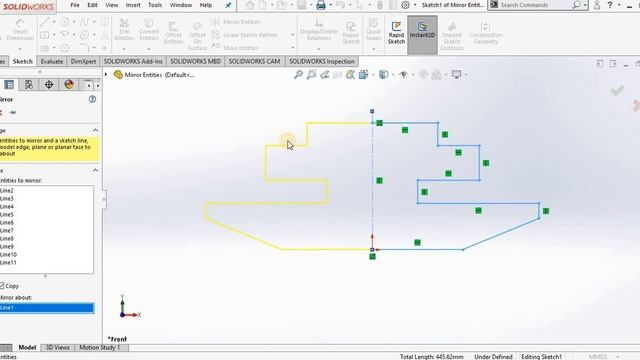Open the Trim Entities dropdown arrow
Screen dimensions: 640x360
coord(124,49)
